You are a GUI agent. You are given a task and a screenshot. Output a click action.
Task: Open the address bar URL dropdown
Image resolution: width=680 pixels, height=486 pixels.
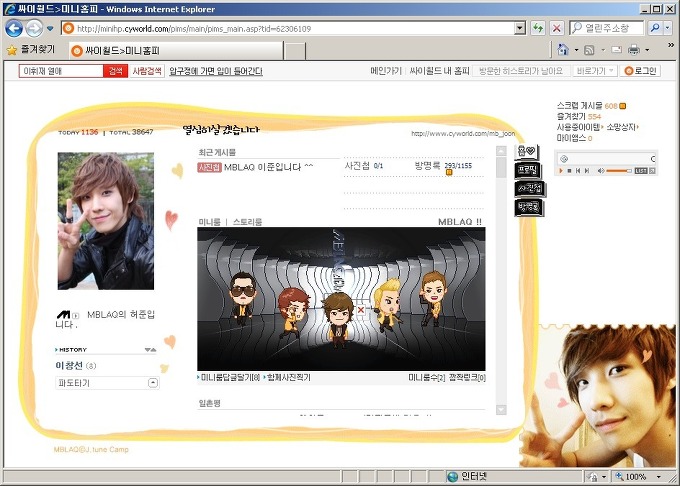[520, 29]
